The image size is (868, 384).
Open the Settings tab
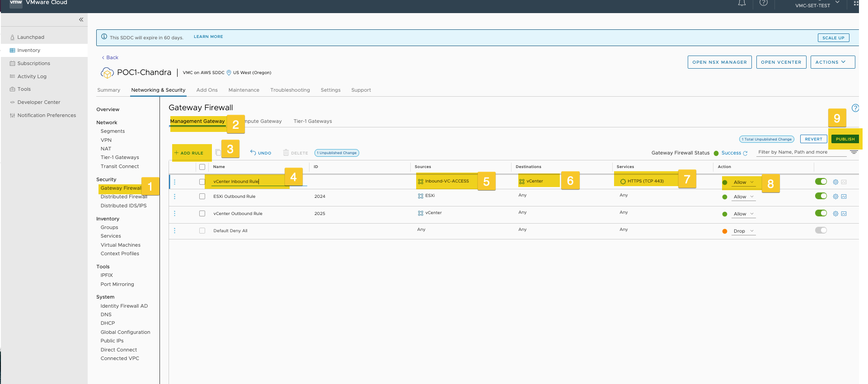tap(331, 90)
